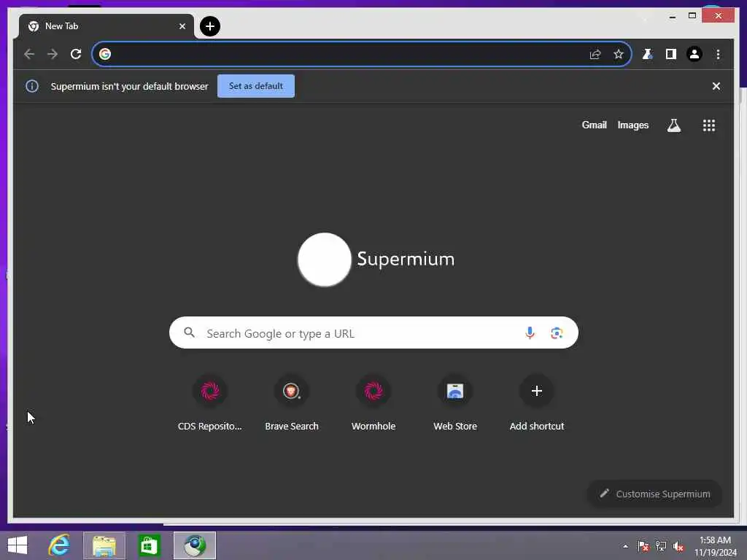
Task: Share this page from address bar
Action: point(595,54)
